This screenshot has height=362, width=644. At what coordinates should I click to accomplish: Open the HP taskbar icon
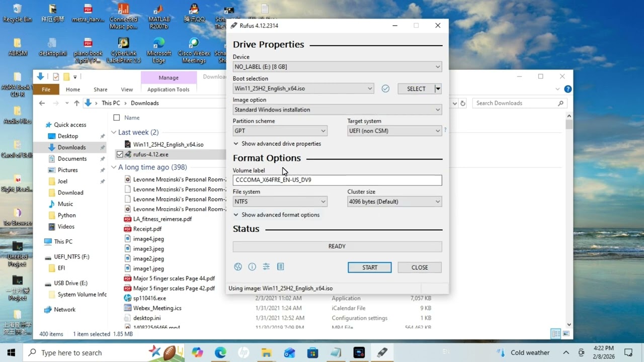point(244,352)
